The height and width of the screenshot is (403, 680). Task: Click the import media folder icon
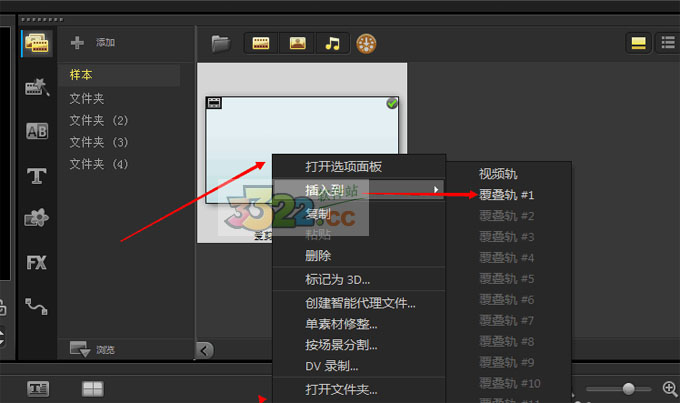point(221,43)
